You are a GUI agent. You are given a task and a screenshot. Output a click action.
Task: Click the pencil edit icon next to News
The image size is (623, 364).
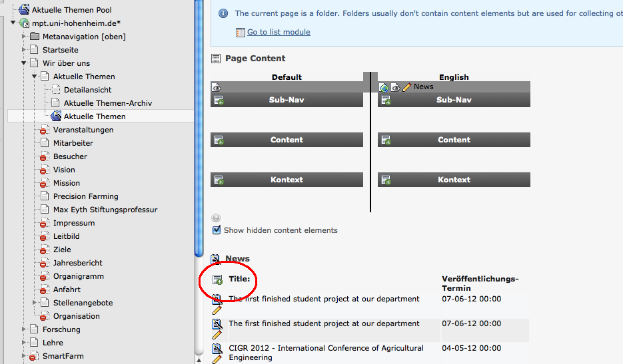pos(406,87)
